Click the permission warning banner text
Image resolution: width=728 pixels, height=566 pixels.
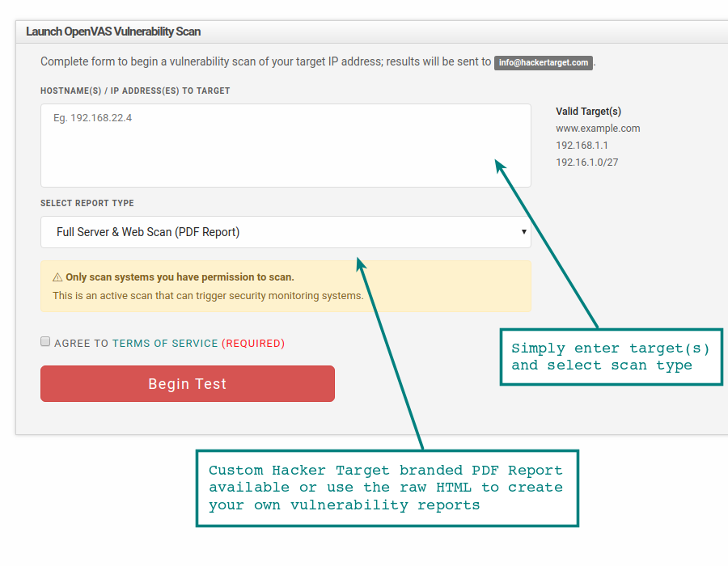tap(180, 277)
